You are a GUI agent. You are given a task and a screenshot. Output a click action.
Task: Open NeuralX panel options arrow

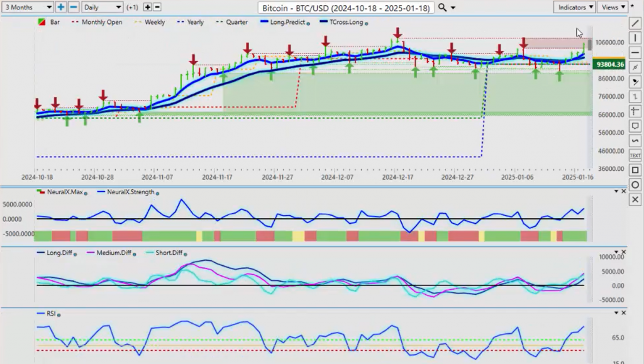(x=616, y=191)
